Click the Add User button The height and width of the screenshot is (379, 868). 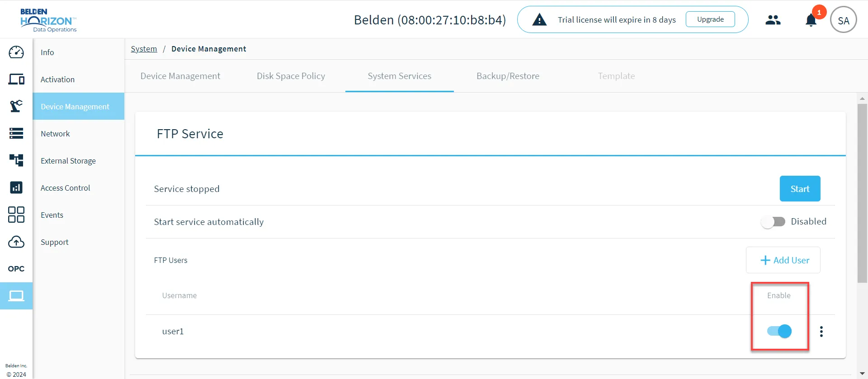(x=783, y=260)
